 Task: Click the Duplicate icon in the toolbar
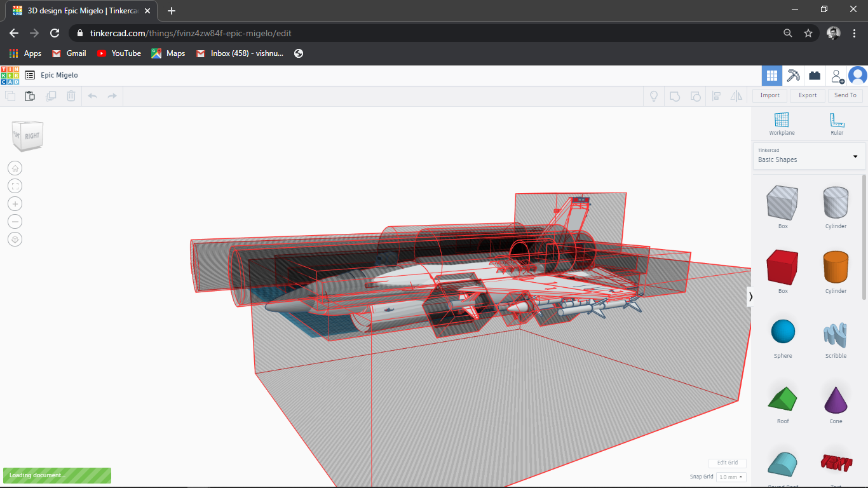(x=51, y=96)
